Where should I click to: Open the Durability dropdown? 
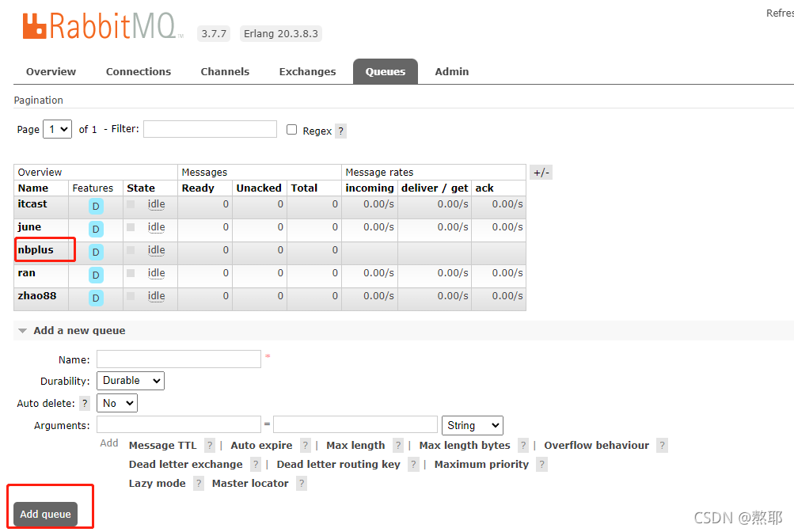[130, 381]
